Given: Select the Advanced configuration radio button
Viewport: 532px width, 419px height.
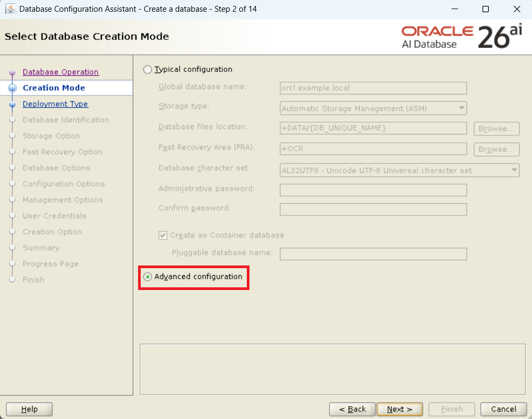Looking at the screenshot, I should pos(148,277).
